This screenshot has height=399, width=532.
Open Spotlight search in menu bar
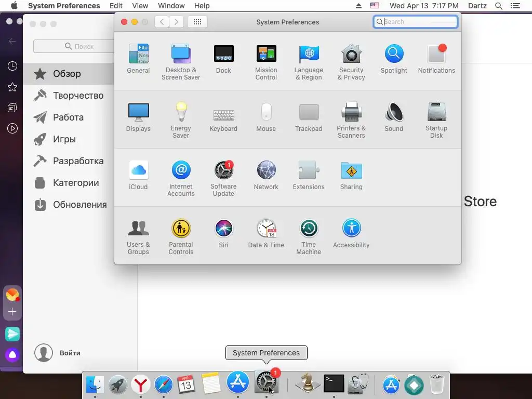(498, 6)
